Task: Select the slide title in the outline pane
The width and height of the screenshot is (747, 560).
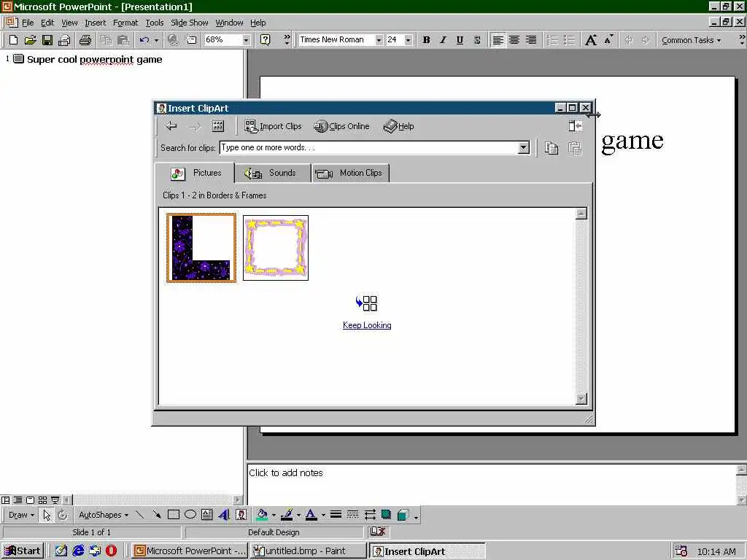Action: (x=94, y=60)
